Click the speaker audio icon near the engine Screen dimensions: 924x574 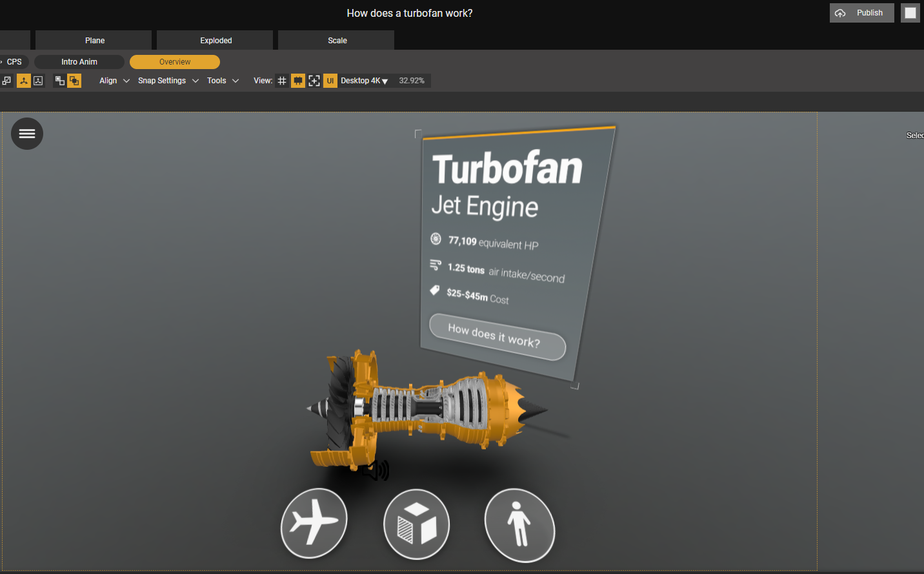(378, 471)
